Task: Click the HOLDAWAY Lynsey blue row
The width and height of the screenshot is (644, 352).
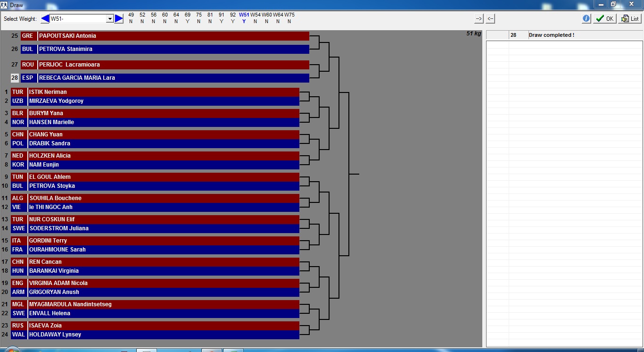Action: [x=163, y=335]
